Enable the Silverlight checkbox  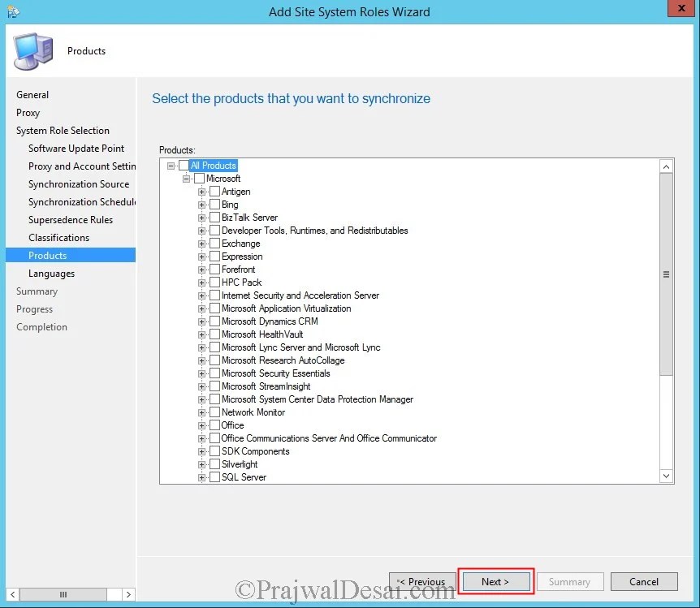214,464
